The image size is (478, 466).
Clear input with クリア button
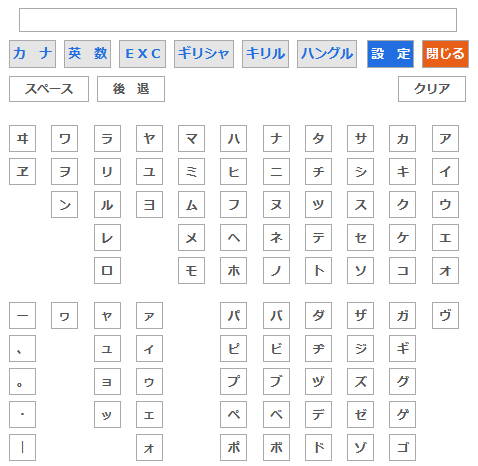tap(432, 89)
